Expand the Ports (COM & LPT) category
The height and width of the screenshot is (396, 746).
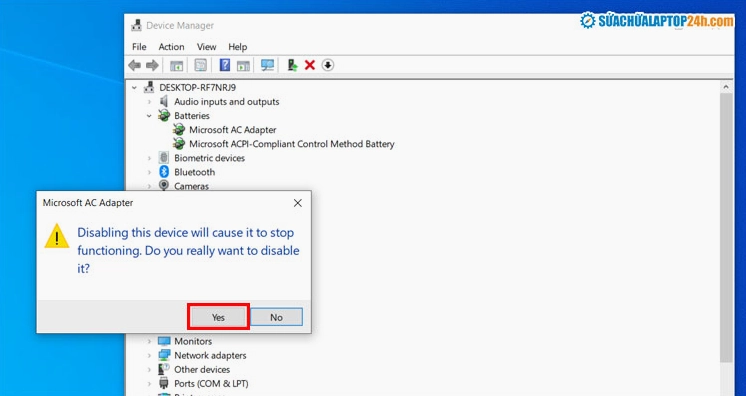pyautogui.click(x=149, y=384)
